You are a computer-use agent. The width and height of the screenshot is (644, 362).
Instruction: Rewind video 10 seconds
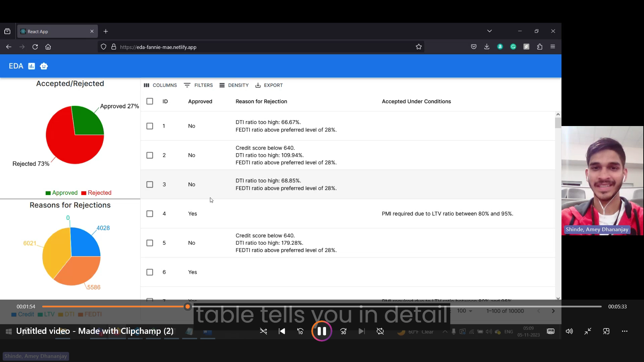[x=300, y=331]
